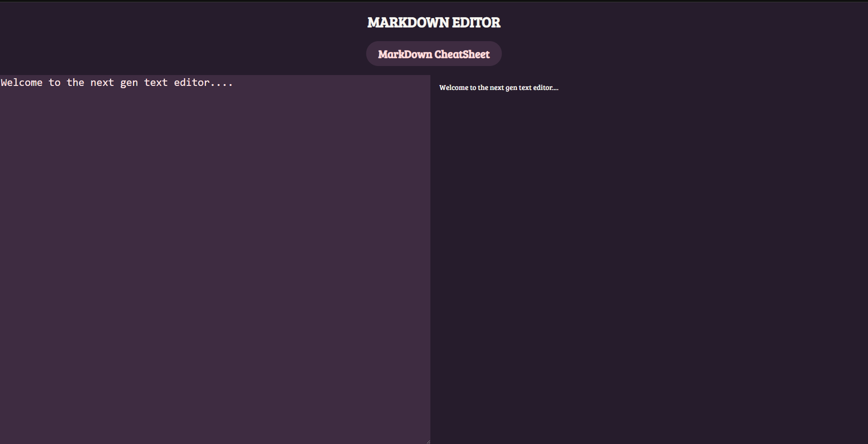Click 'CheatSheet' on the rounded button

tap(462, 54)
